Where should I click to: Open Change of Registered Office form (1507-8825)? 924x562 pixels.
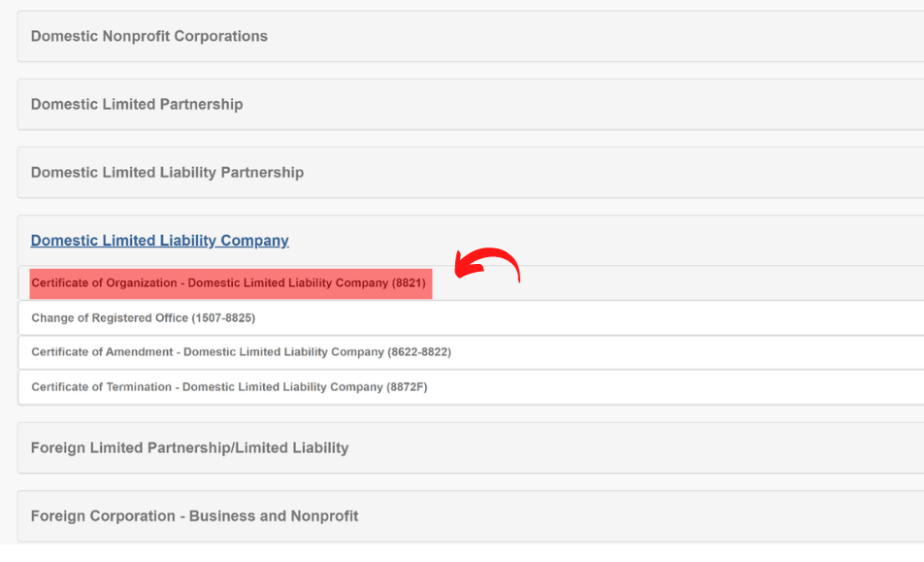coord(144,318)
